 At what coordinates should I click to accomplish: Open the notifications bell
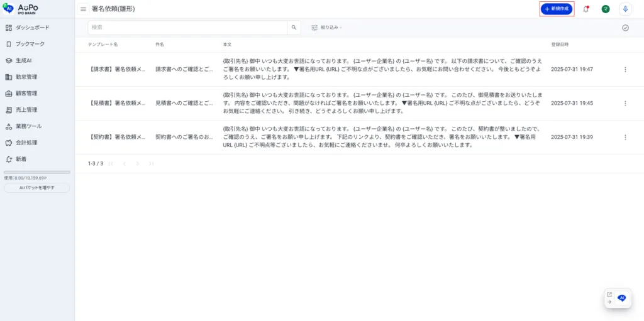[586, 9]
